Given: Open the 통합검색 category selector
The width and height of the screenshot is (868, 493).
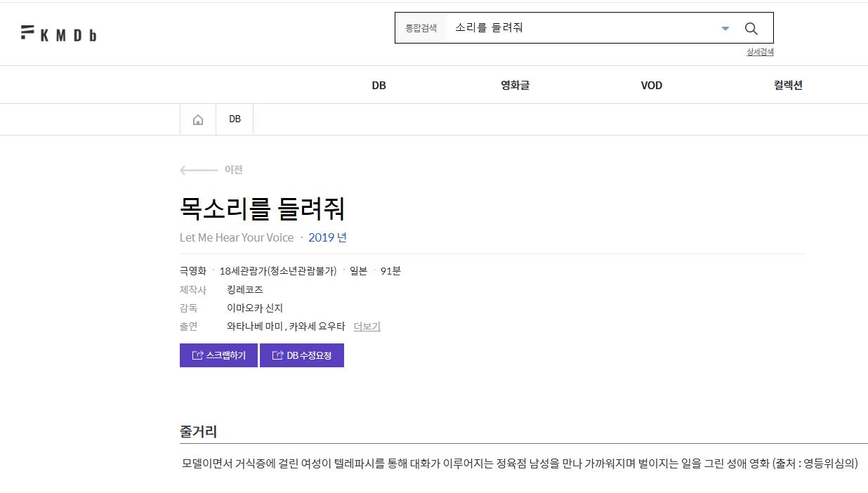Looking at the screenshot, I should pyautogui.click(x=421, y=28).
